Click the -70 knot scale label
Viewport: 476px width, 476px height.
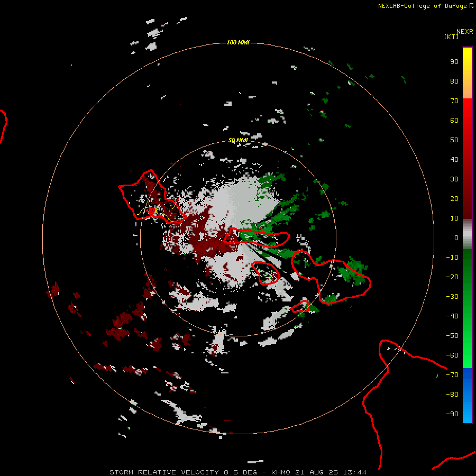pyautogui.click(x=452, y=374)
